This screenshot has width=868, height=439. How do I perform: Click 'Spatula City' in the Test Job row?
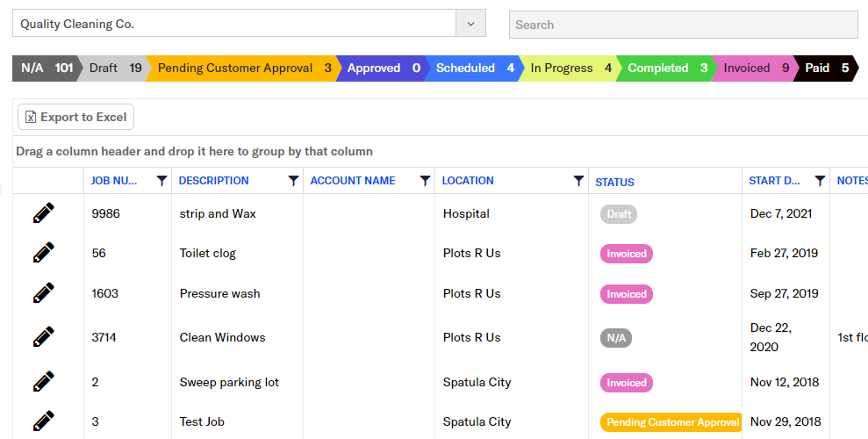pyautogui.click(x=477, y=421)
